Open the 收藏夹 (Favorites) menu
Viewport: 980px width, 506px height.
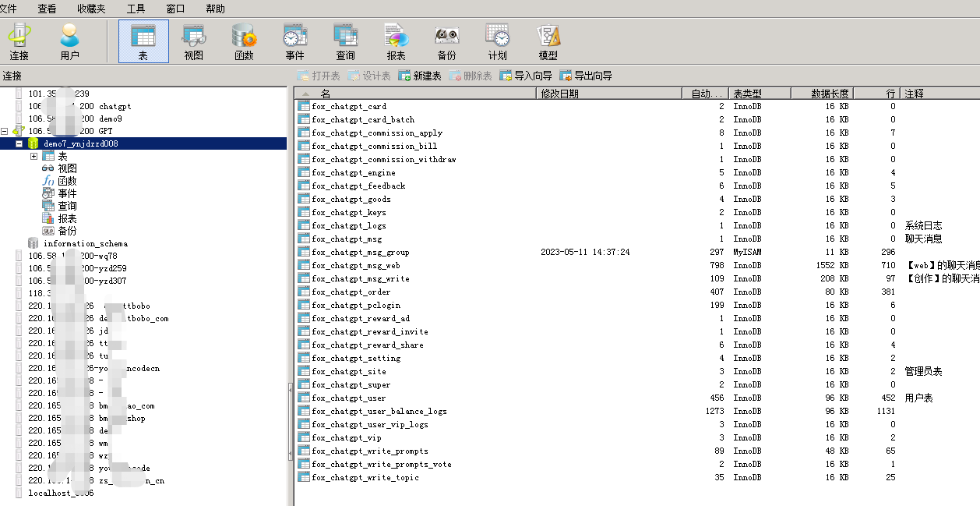point(91,9)
